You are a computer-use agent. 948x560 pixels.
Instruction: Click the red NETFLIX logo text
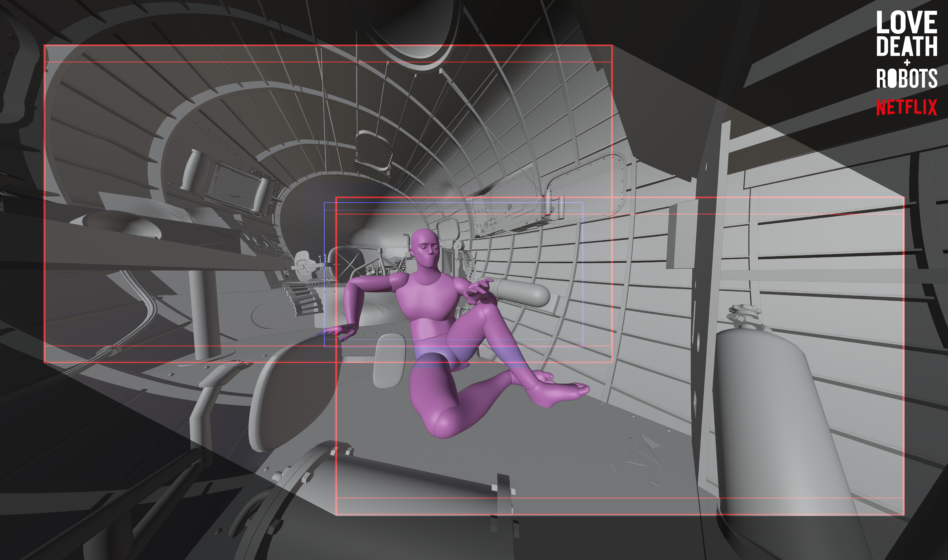[907, 107]
